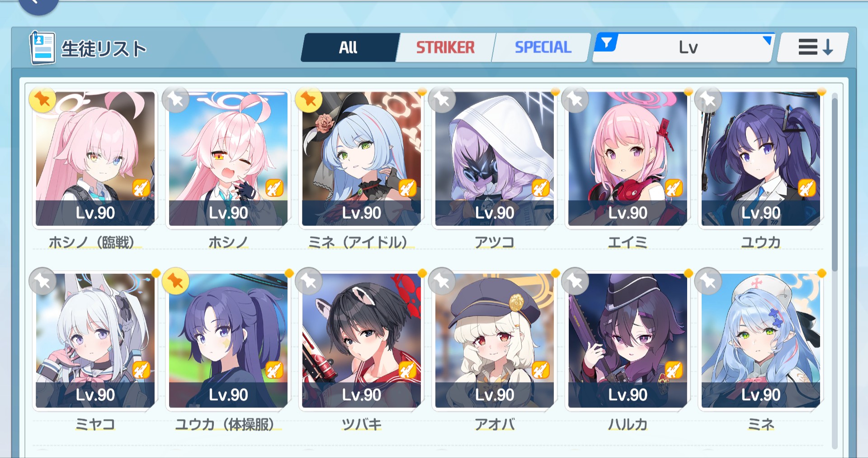Viewport: 868px width, 458px height.
Task: Open the Lv sort dropdown
Action: point(684,47)
